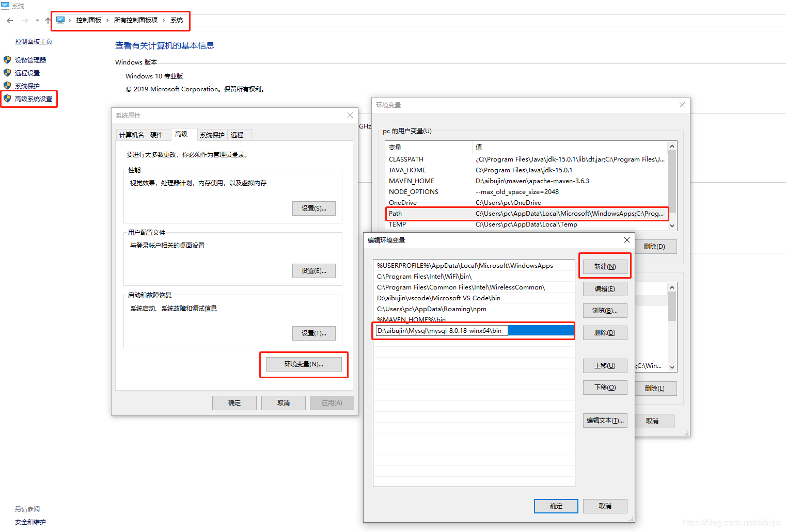This screenshot has width=786, height=532.
Task: Confirm with 确定 in 编辑环境变量
Action: (x=556, y=506)
